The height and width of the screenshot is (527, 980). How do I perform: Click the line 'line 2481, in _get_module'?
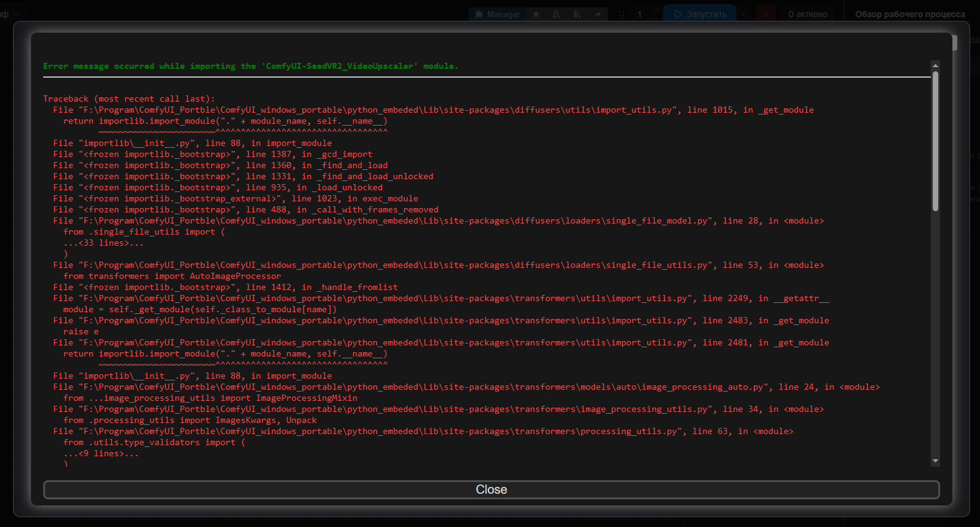(441, 342)
